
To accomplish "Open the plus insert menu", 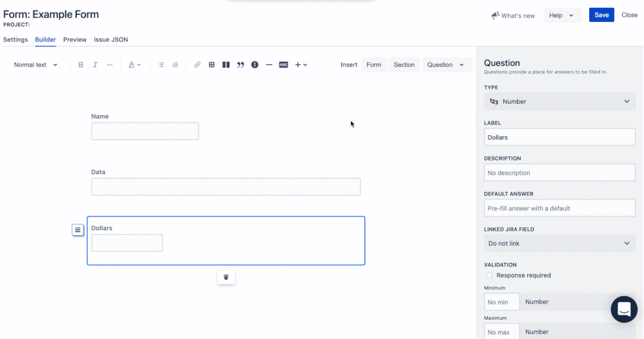I will (x=301, y=65).
